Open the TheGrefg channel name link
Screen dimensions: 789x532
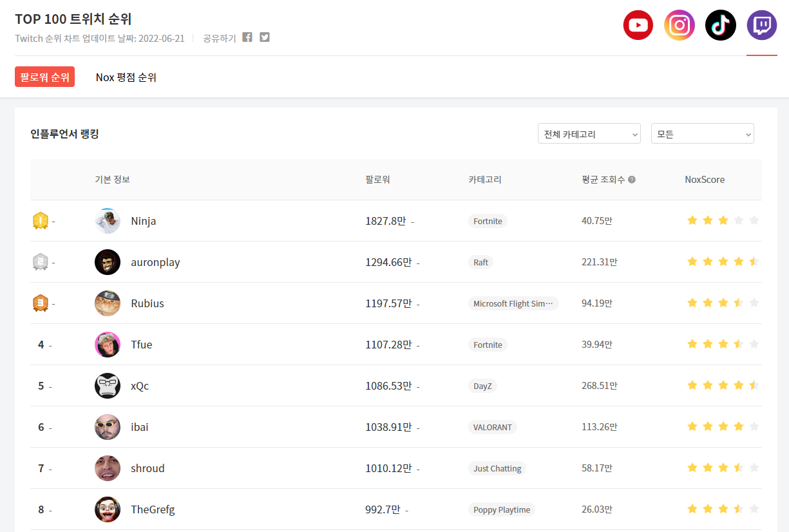coord(153,509)
